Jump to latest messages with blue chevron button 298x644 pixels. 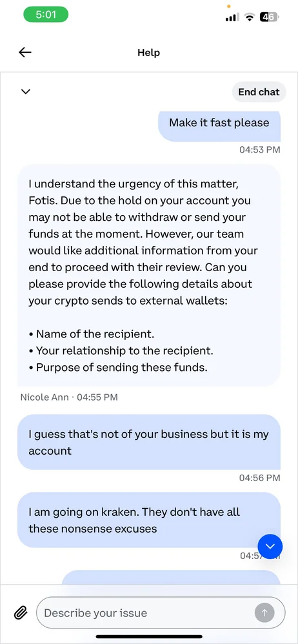click(x=270, y=546)
